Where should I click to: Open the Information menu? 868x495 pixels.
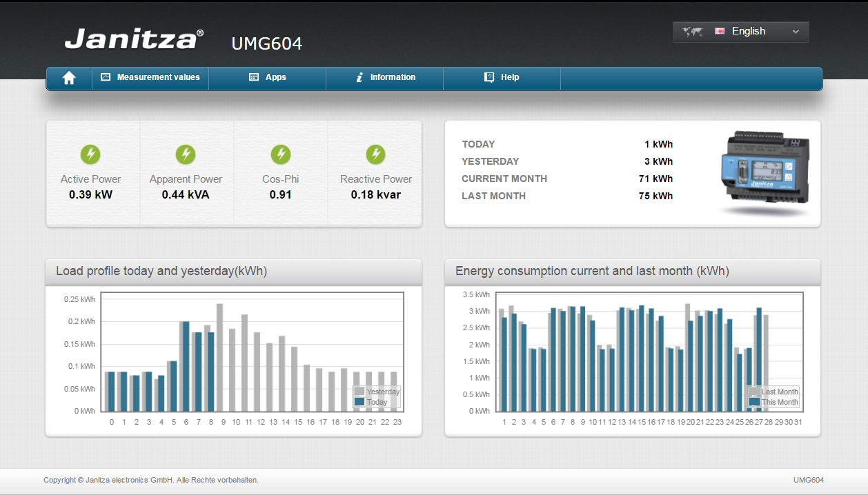(385, 78)
